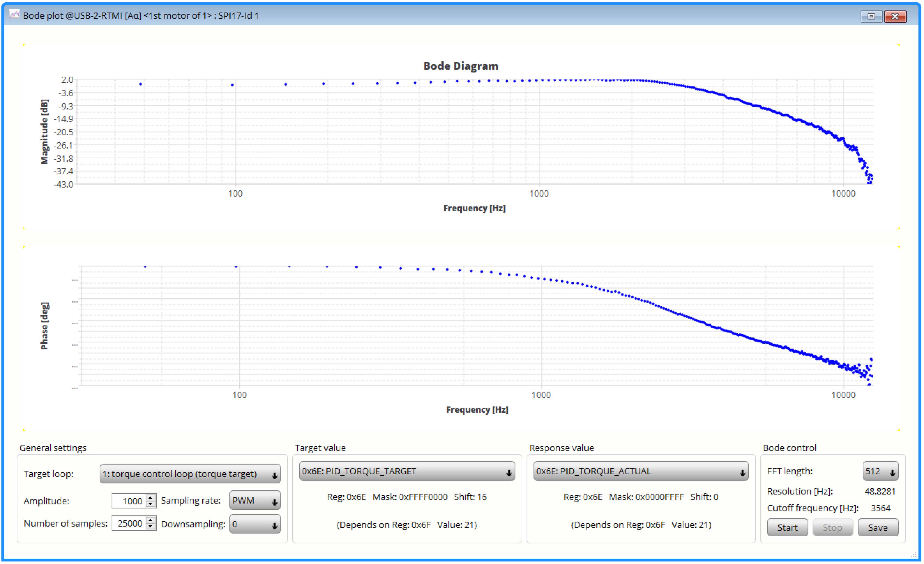Open the PID_TORQUE_TARGET target value dropdown
This screenshot has height=564, width=924.
click(x=407, y=471)
